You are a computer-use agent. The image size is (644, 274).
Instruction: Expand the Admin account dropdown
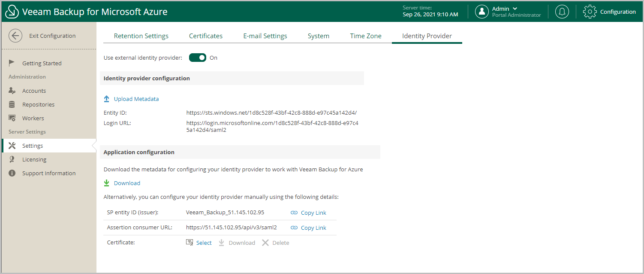pyautogui.click(x=515, y=9)
